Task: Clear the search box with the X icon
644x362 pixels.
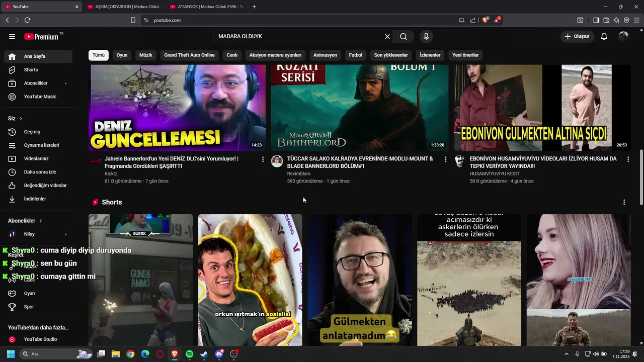Action: [387, 37]
